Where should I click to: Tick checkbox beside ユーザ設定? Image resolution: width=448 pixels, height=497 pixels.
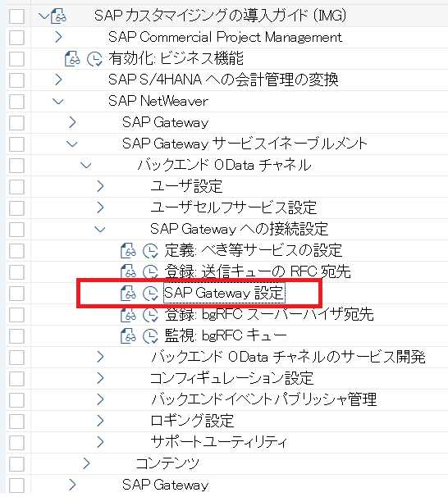coord(16,187)
